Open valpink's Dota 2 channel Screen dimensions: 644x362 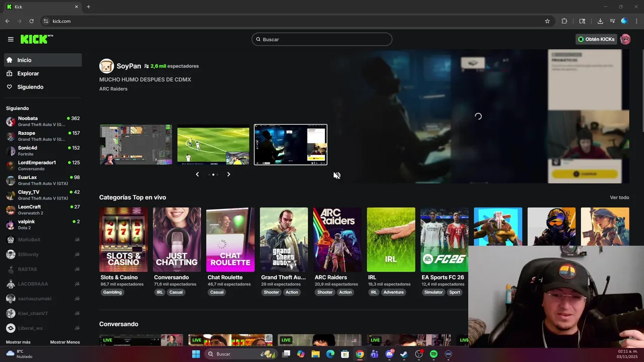(x=43, y=225)
